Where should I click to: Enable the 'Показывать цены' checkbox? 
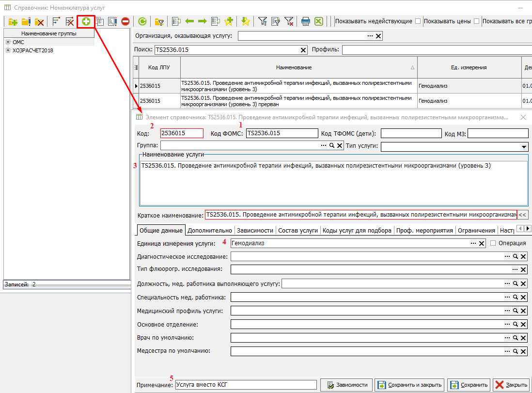click(476, 21)
